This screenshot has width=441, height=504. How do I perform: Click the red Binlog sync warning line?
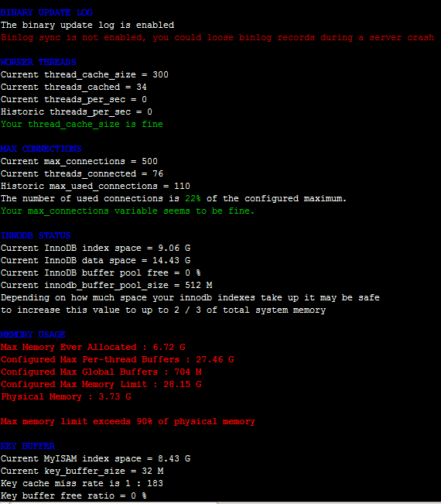pos(217,38)
